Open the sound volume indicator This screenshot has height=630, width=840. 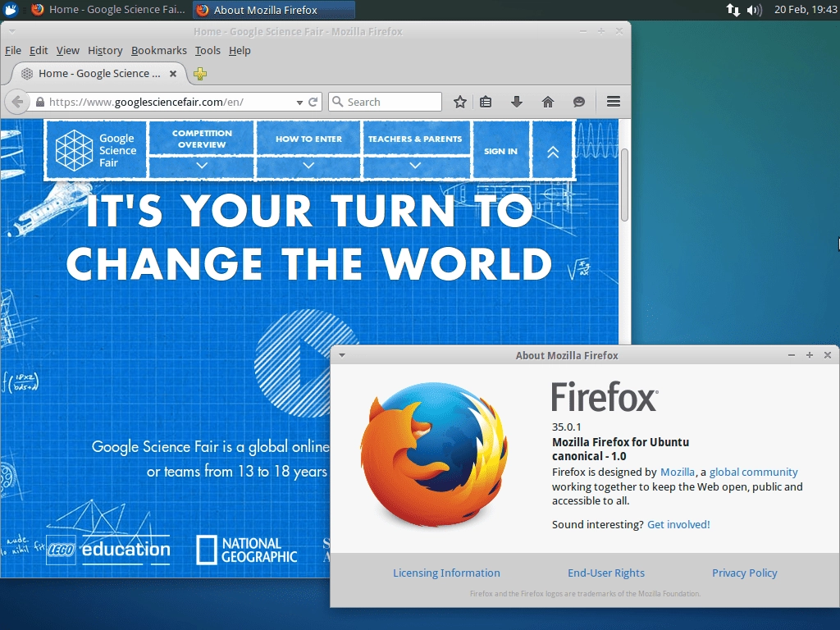pyautogui.click(x=755, y=10)
